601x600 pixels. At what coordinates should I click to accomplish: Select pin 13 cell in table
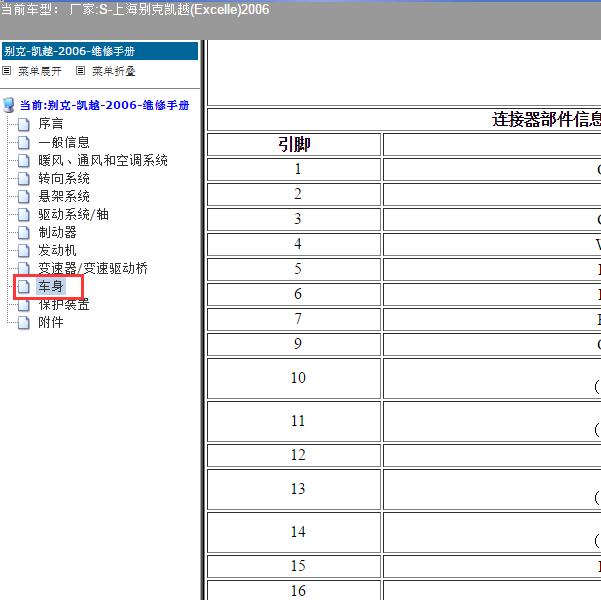click(x=294, y=489)
